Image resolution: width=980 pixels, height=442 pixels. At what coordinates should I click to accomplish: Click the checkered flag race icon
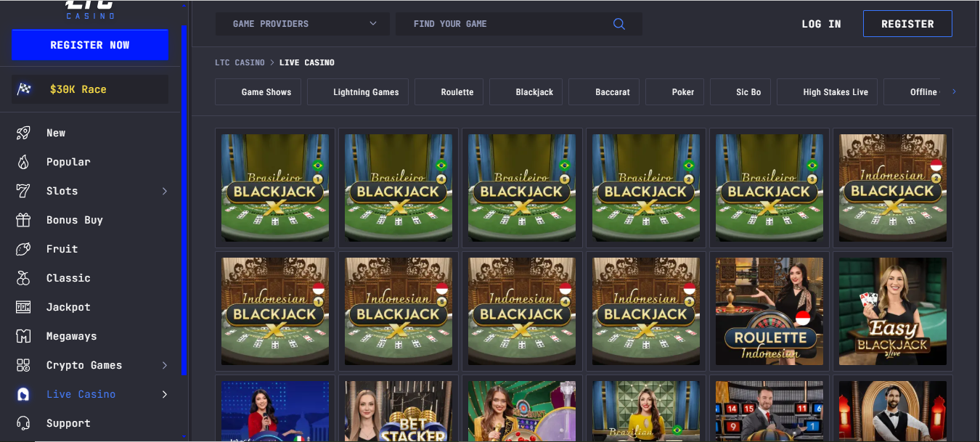pyautogui.click(x=25, y=89)
